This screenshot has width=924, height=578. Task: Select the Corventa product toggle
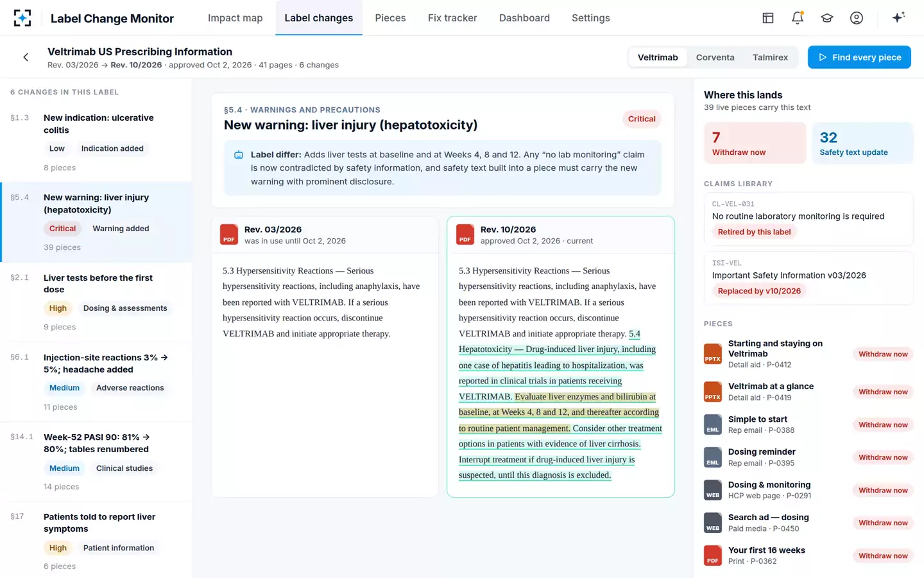click(715, 57)
